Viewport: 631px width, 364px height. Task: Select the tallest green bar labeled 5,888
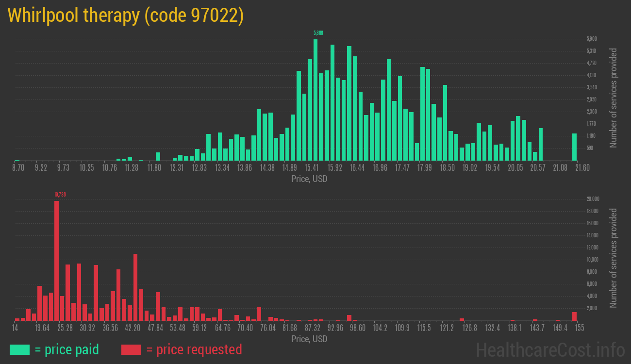click(x=315, y=99)
